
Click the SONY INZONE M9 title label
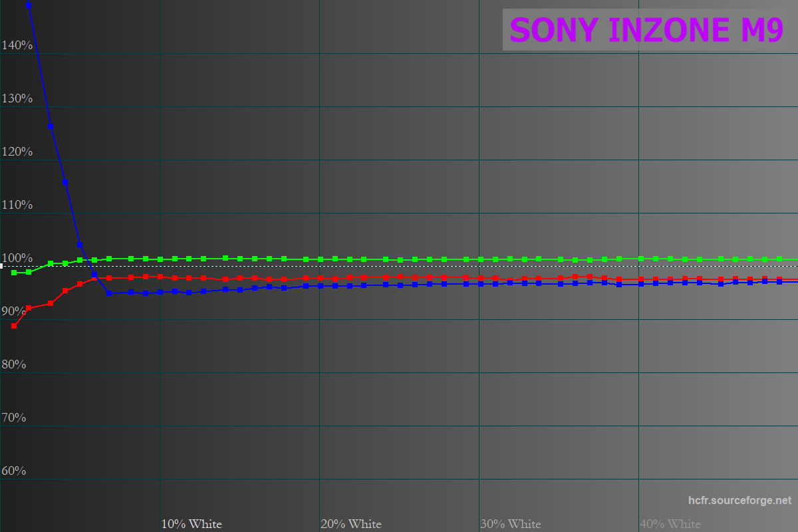point(646,30)
